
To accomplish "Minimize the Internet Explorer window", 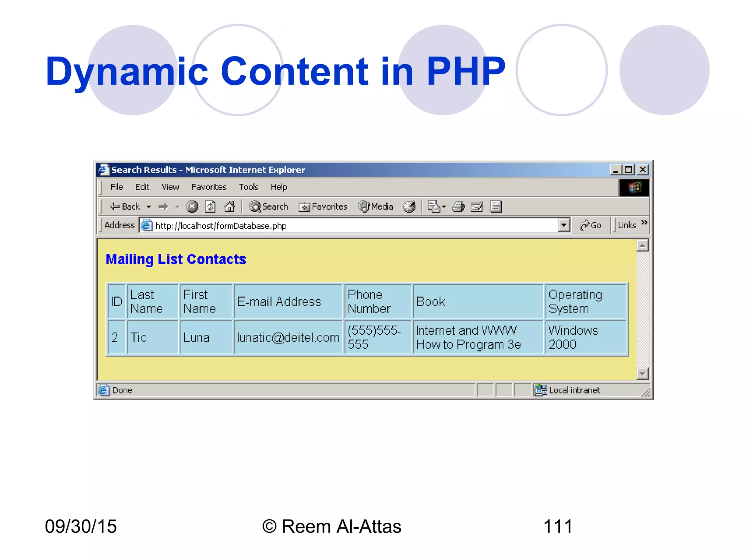I will tap(616, 170).
